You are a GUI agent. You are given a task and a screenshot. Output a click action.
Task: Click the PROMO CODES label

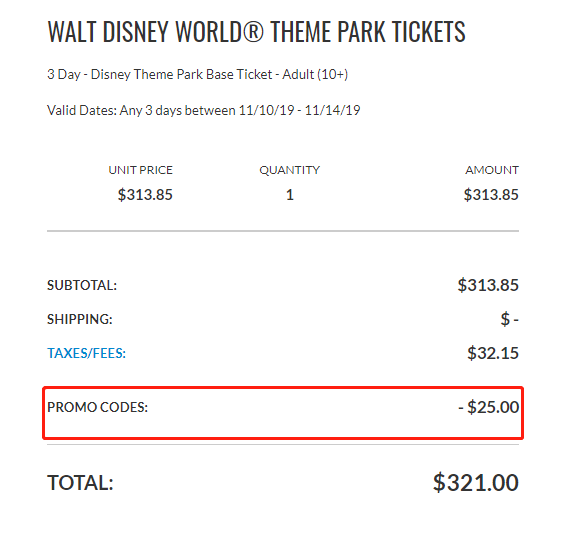tap(98, 408)
